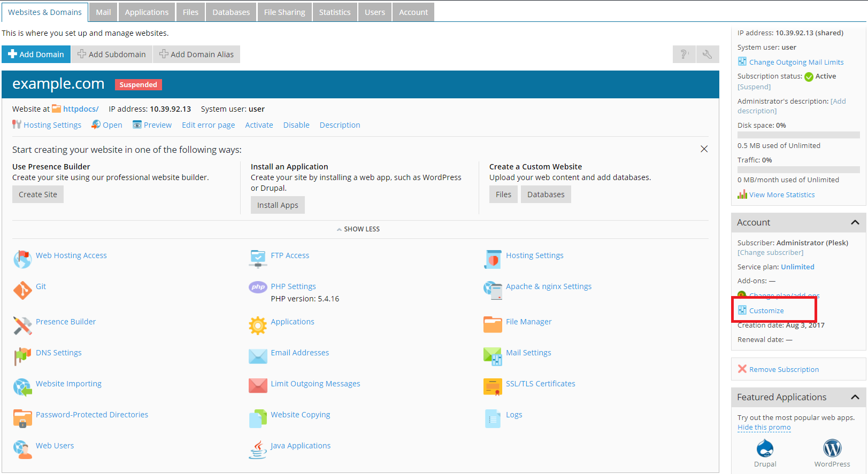Collapse options with SHOW LESS

[358, 229]
